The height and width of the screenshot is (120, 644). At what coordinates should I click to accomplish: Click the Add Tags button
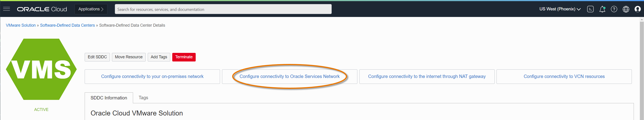(x=159, y=57)
